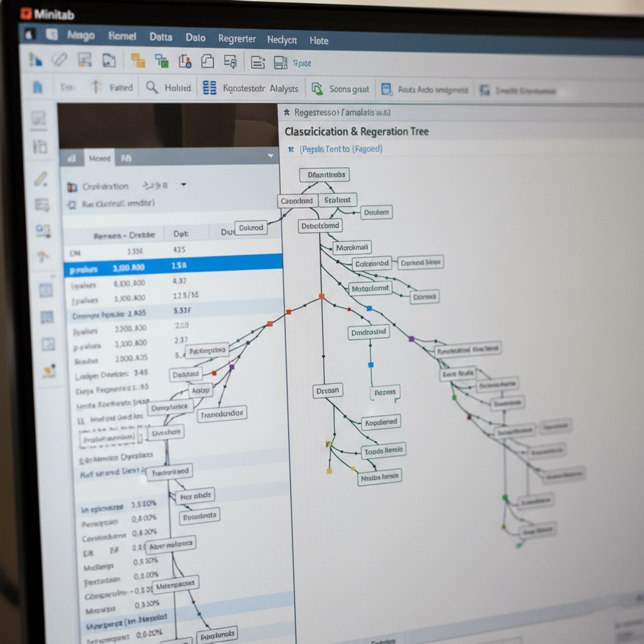644x644 pixels.
Task: Click the yellow stacked-squares toolbar icon
Action: [138, 61]
